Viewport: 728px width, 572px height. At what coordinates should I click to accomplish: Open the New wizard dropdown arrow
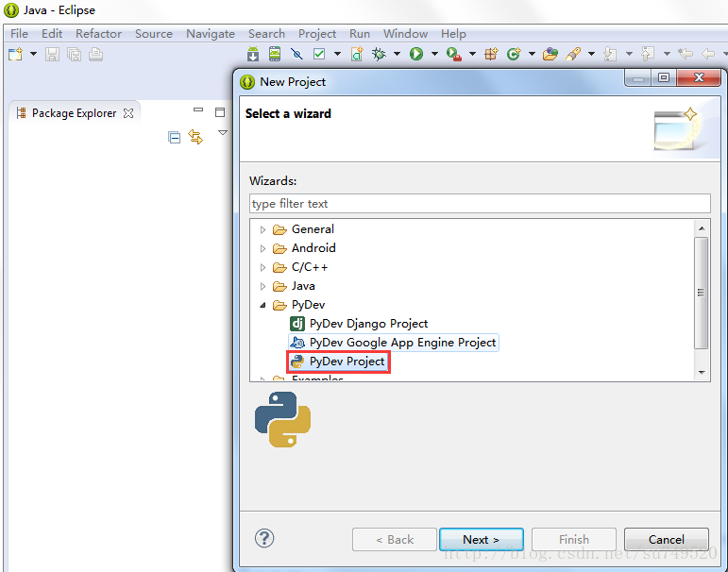click(33, 55)
